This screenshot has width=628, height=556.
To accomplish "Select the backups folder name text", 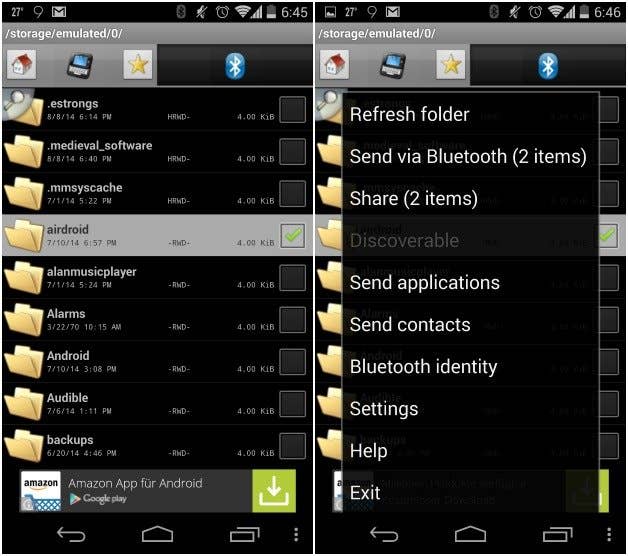I will click(x=70, y=440).
